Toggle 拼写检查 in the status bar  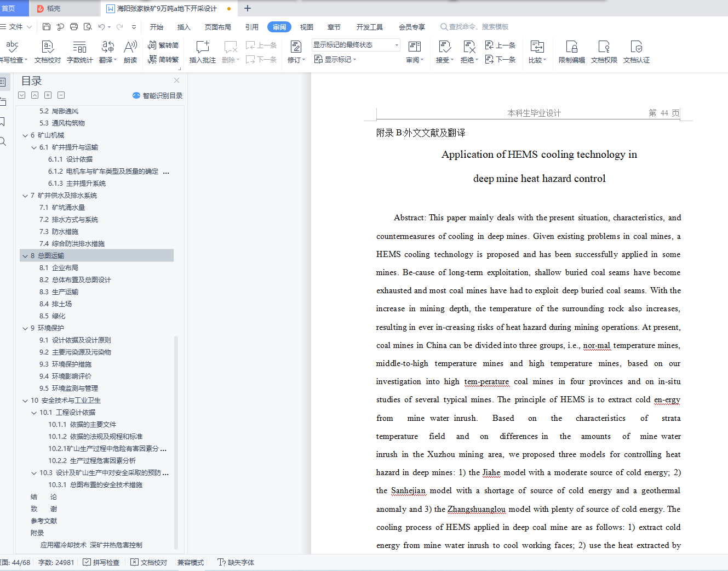pos(101,562)
